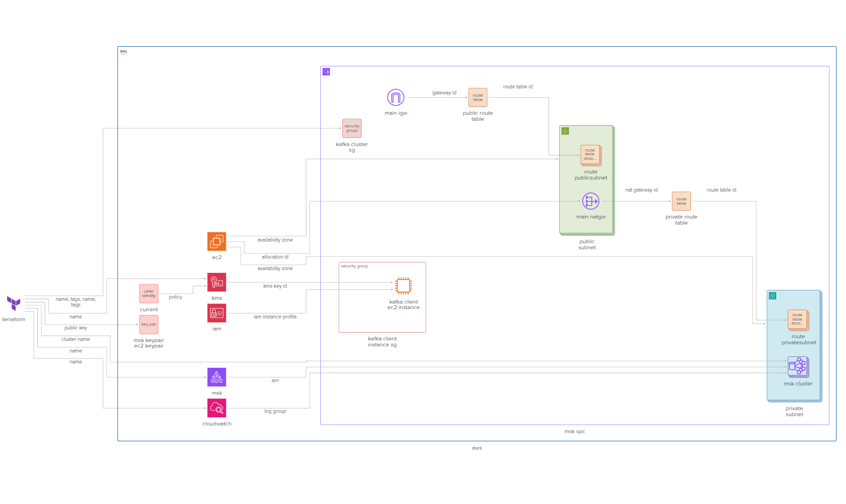Select the 'kms key id' edge label

tap(275, 286)
